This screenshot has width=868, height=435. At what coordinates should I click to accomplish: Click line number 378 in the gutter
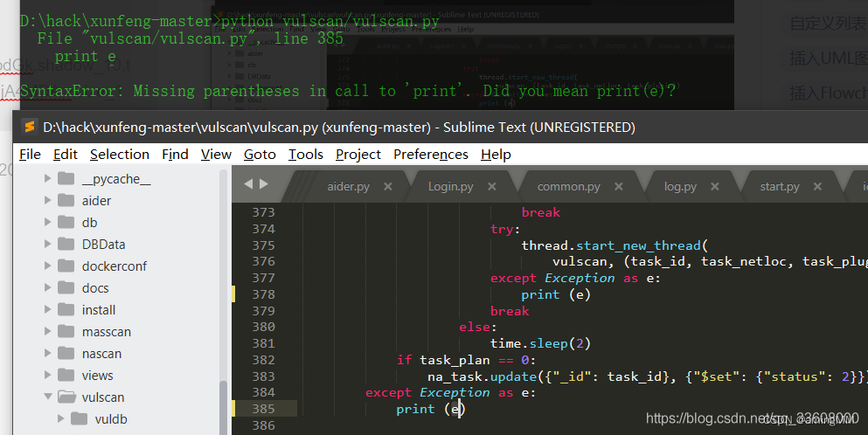click(x=263, y=294)
